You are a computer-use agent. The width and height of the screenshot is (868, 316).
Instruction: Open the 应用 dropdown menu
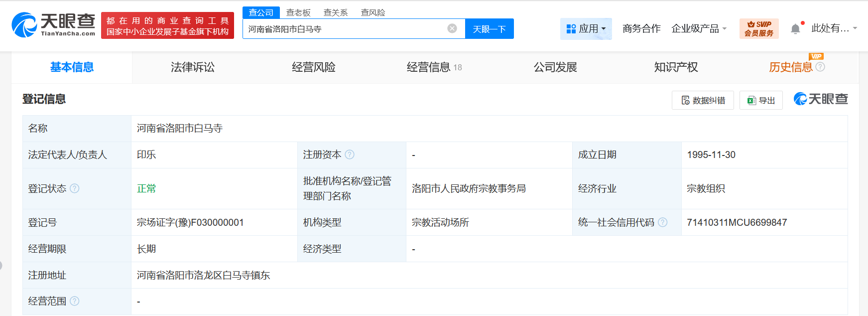point(586,29)
